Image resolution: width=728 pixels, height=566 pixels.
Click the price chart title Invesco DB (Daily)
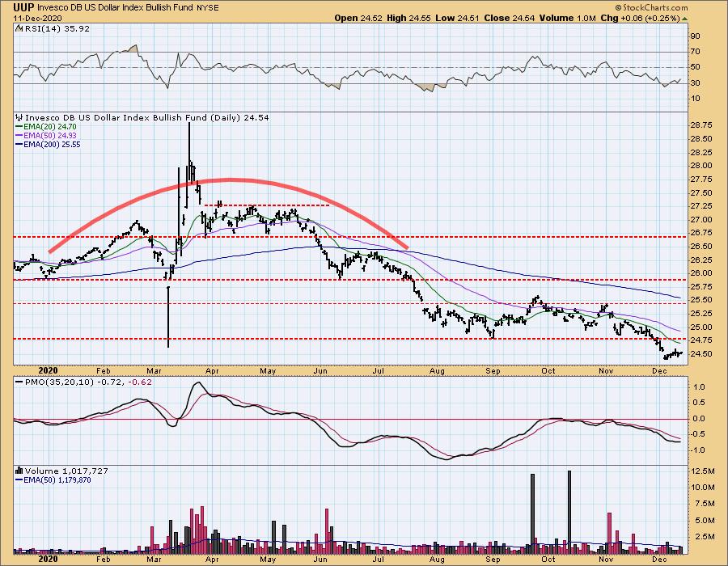pyautogui.click(x=142, y=117)
